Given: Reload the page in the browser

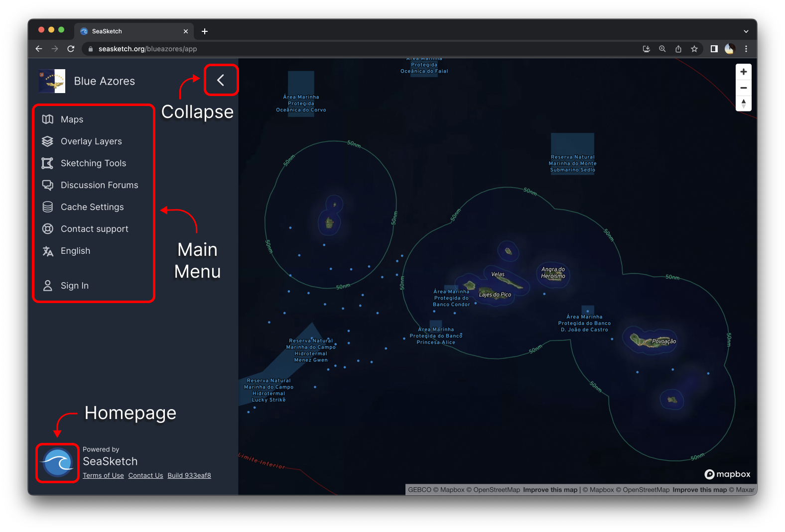Looking at the screenshot, I should point(71,49).
